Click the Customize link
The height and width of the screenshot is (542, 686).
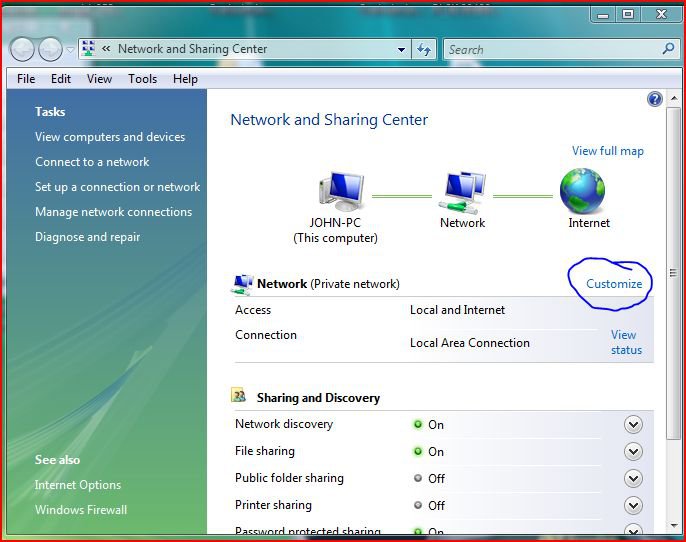pos(614,284)
